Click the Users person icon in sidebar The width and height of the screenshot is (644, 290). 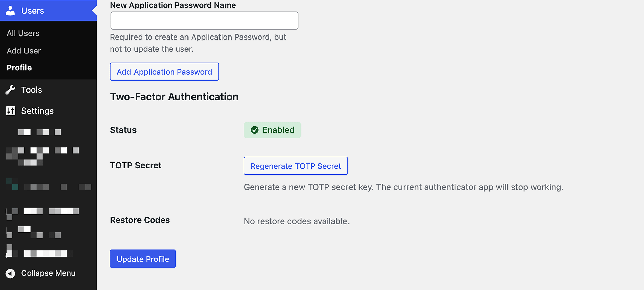click(x=11, y=11)
